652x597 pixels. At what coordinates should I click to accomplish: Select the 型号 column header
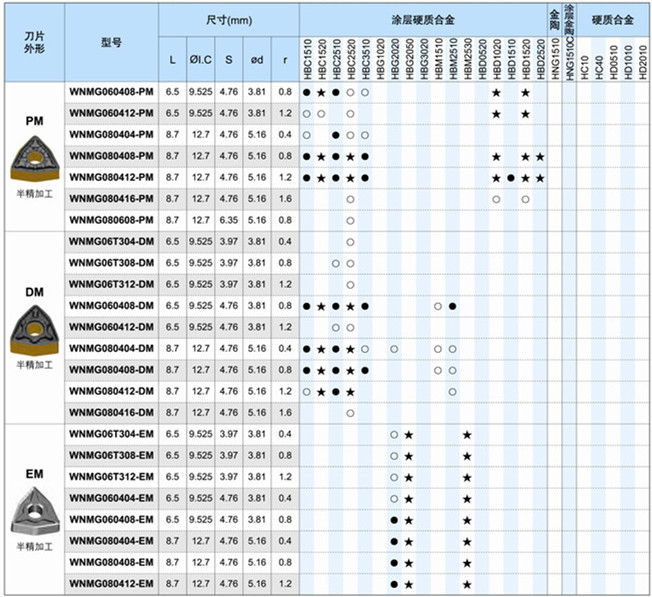pyautogui.click(x=112, y=45)
